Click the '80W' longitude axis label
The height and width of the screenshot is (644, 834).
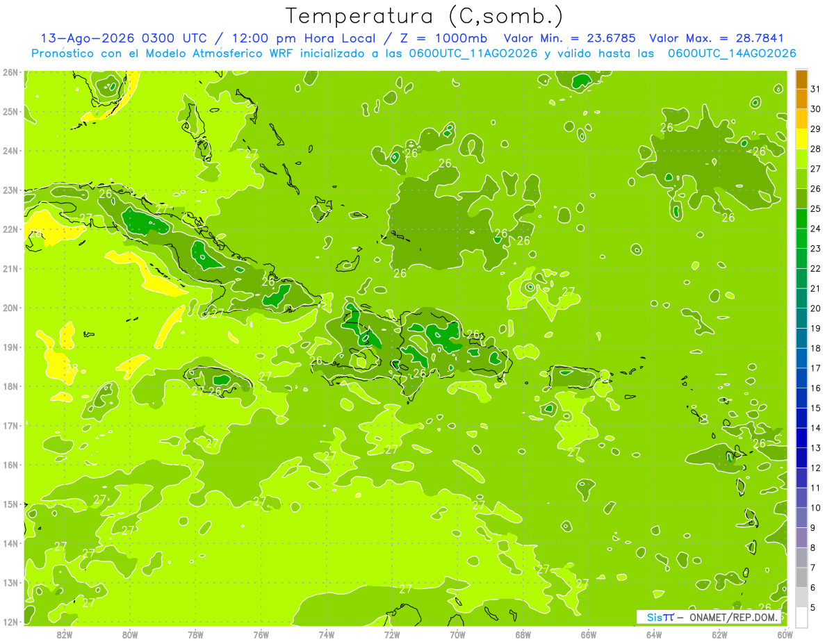(x=130, y=634)
